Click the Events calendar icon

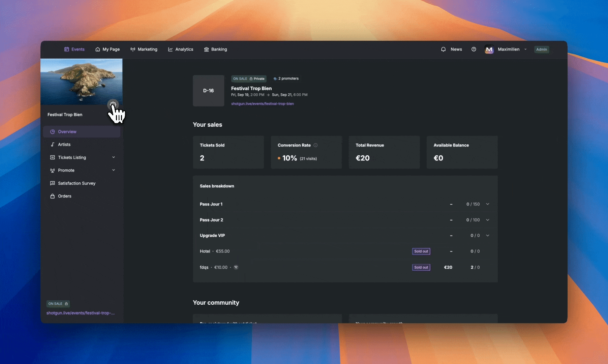tap(66, 49)
